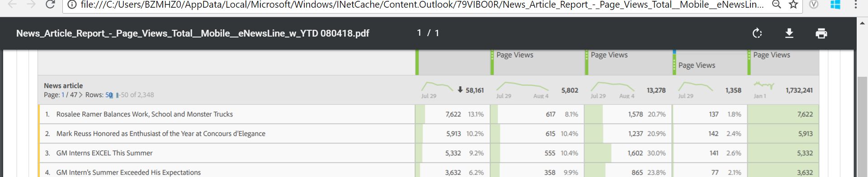Click the 1,237 value in row 2
This screenshot has width=868, height=177.
coord(635,134)
